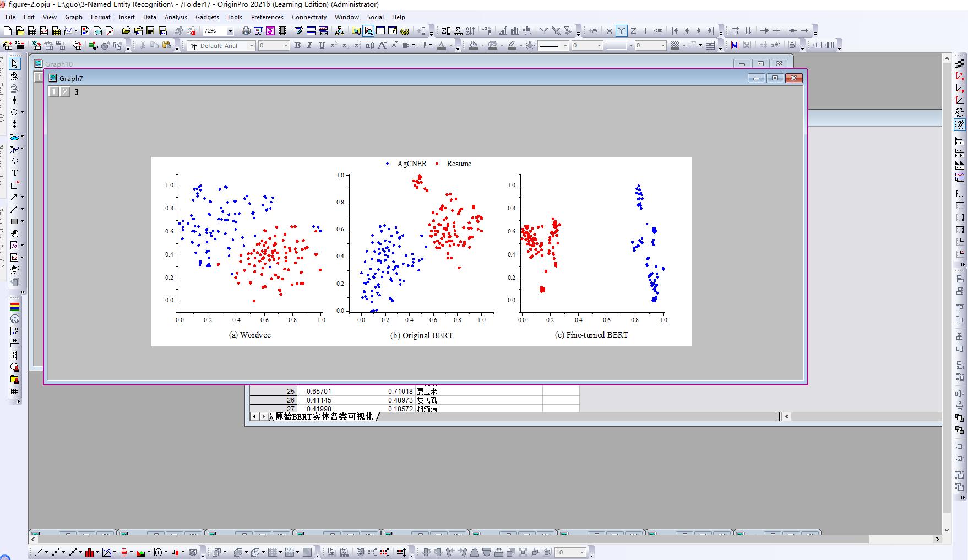968x560 pixels.
Task: Toggle Underline text formatting
Action: [322, 46]
